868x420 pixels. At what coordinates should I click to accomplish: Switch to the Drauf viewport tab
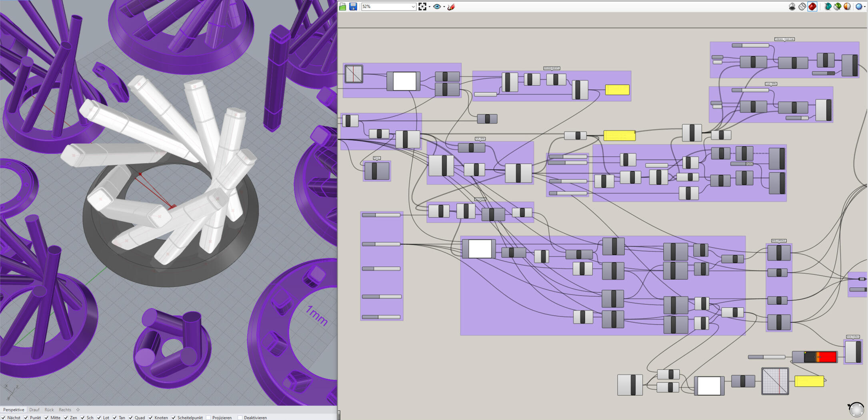click(x=34, y=410)
